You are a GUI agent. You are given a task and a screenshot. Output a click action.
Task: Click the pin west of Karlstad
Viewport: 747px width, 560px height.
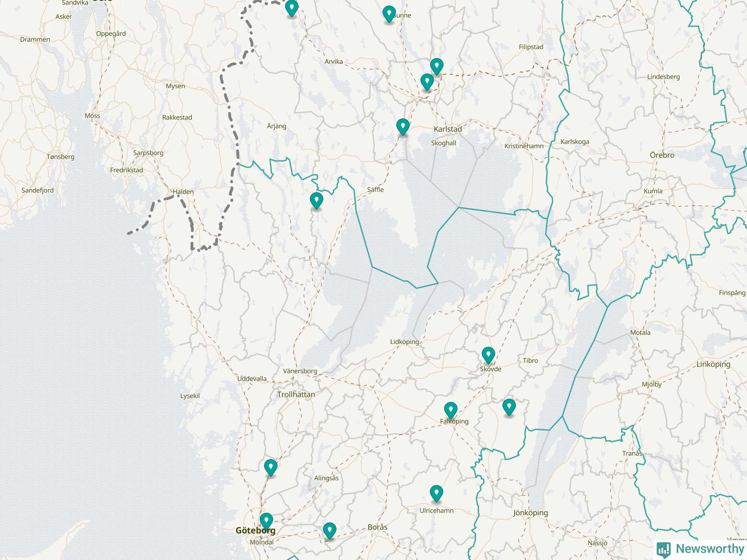(403, 126)
